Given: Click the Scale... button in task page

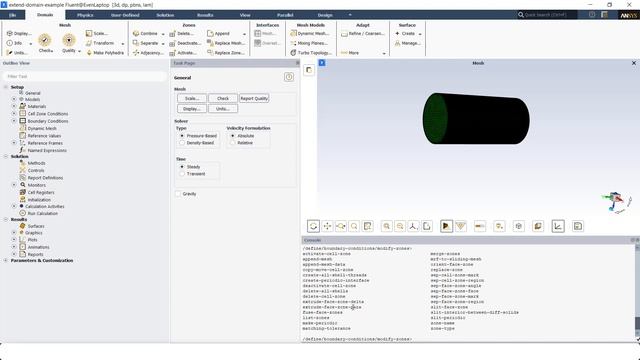Looking at the screenshot, I should tap(192, 98).
